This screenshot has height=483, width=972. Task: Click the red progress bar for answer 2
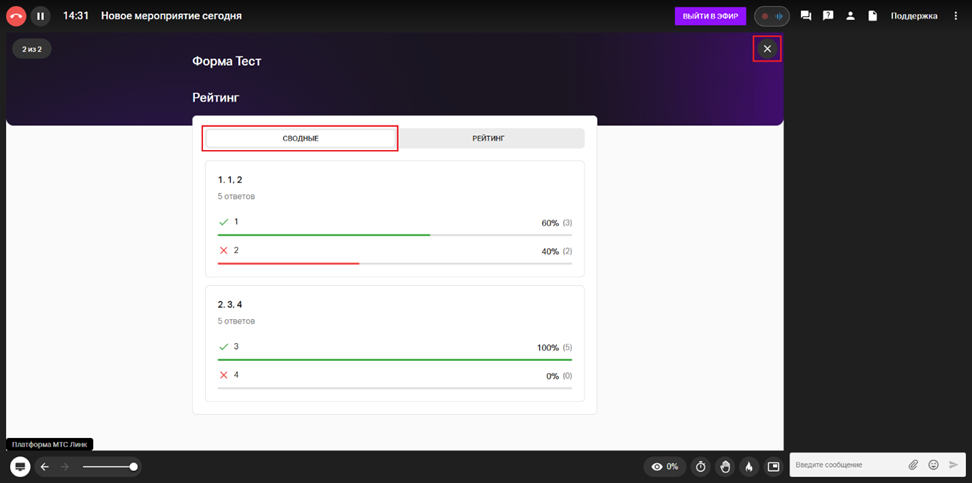pyautogui.click(x=288, y=264)
